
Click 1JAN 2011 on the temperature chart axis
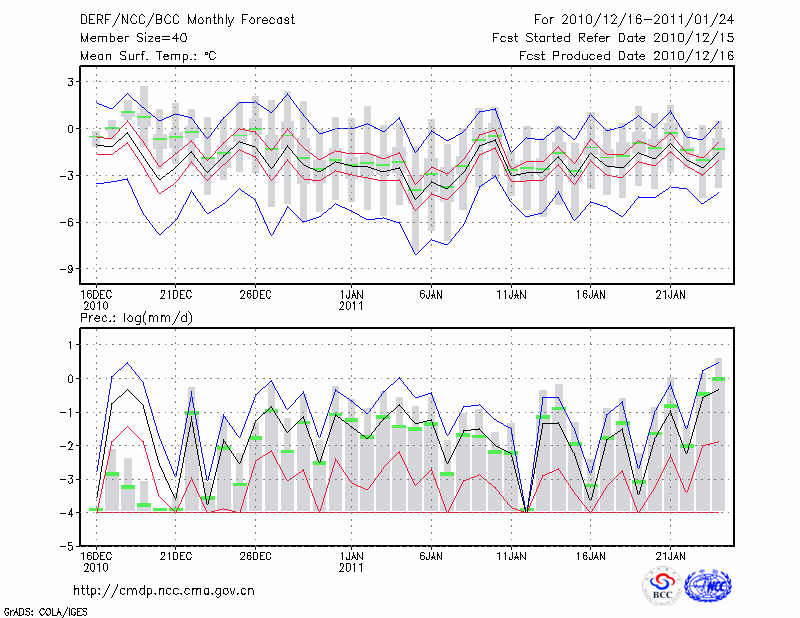tap(351, 300)
